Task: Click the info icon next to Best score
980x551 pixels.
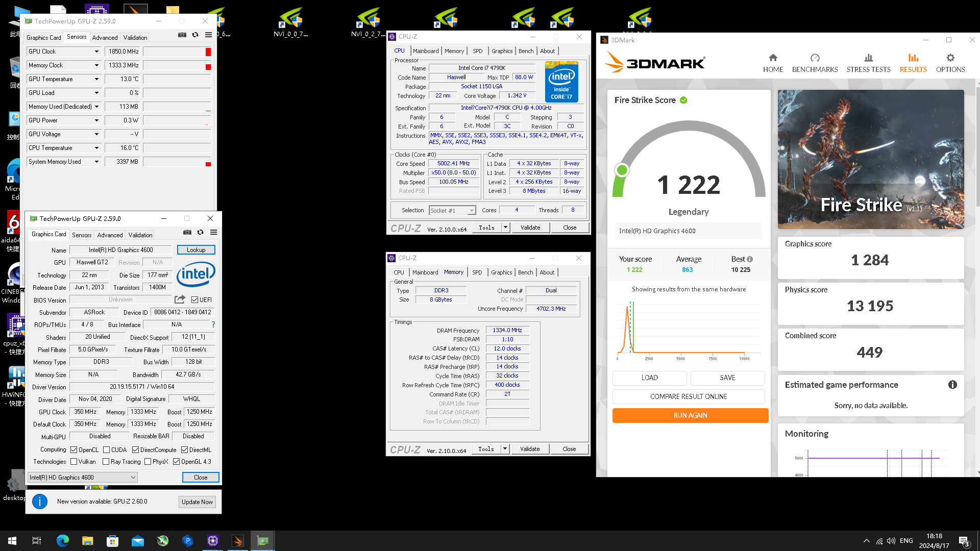Action: coord(750,259)
